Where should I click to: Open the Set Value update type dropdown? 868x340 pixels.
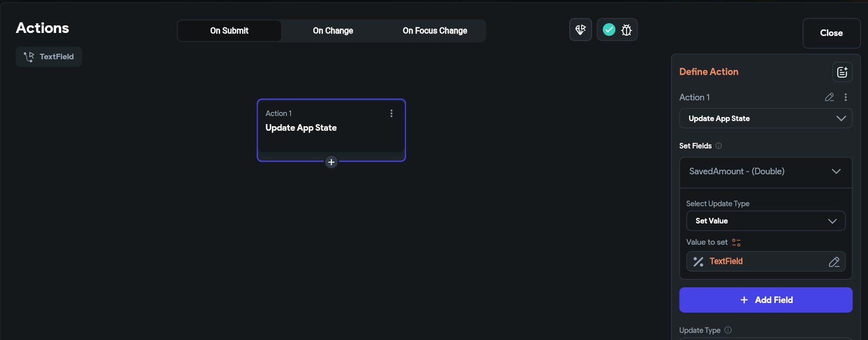pos(765,221)
